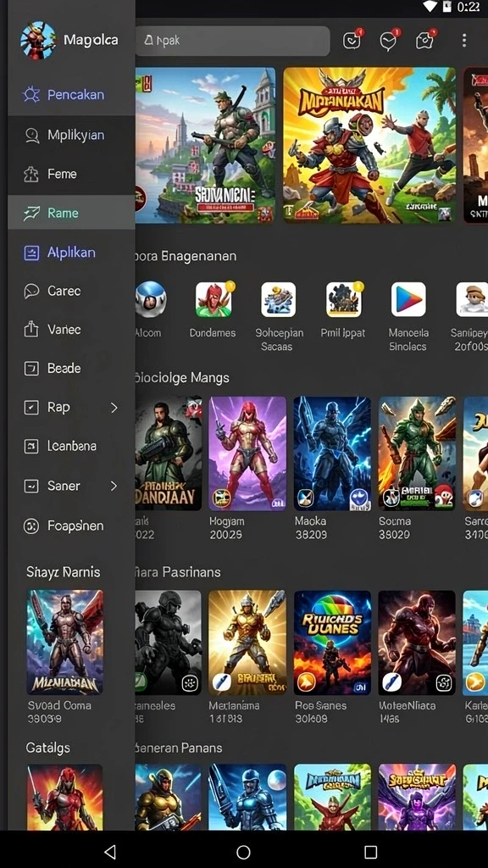This screenshot has height=868, width=488.
Task: Click the blue pen badge on Mexlanama card
Action: tap(221, 683)
